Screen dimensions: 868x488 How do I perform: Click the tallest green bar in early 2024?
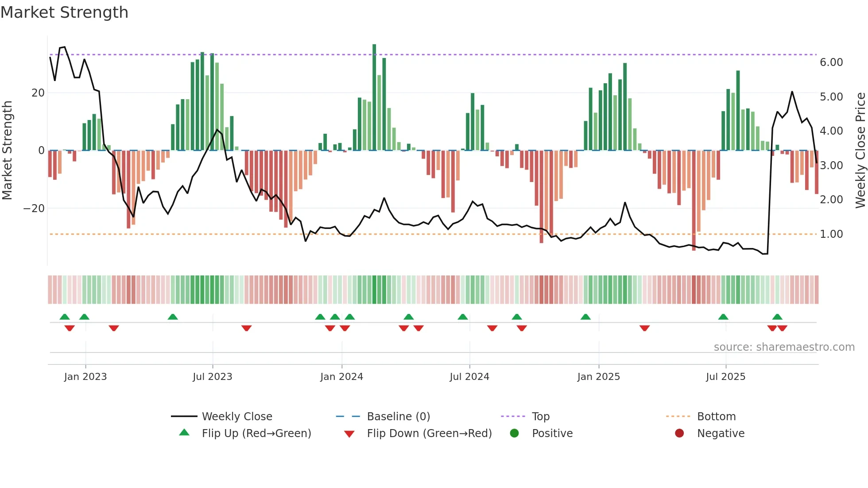(374, 97)
